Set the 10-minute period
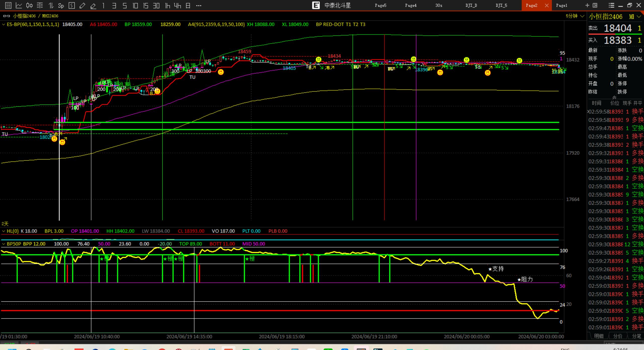 click(x=135, y=5)
